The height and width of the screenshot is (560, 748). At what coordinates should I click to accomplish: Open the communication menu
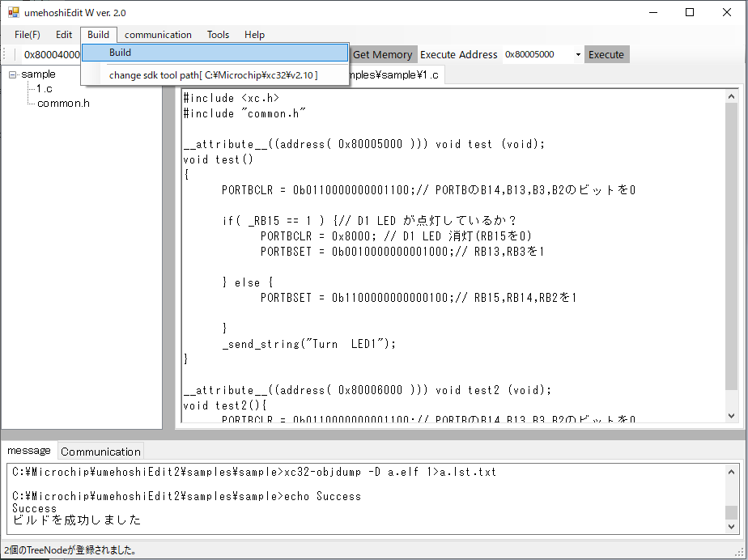point(158,35)
